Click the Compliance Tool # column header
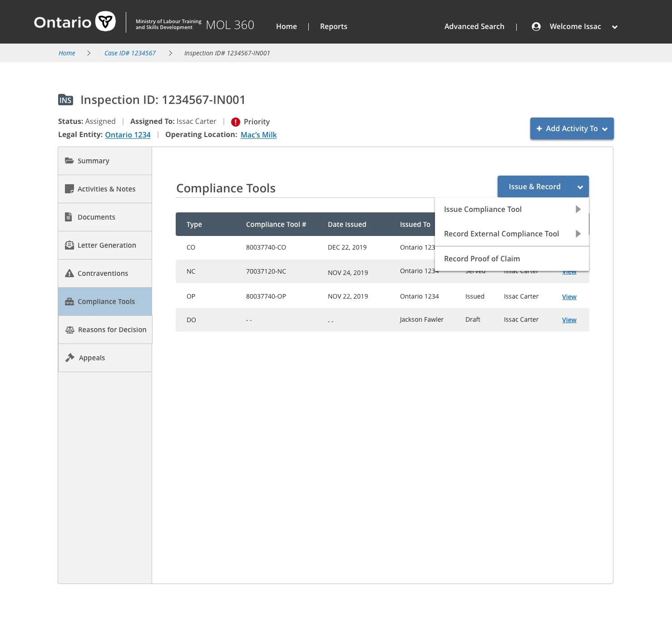This screenshot has width=672, height=638. tap(276, 224)
